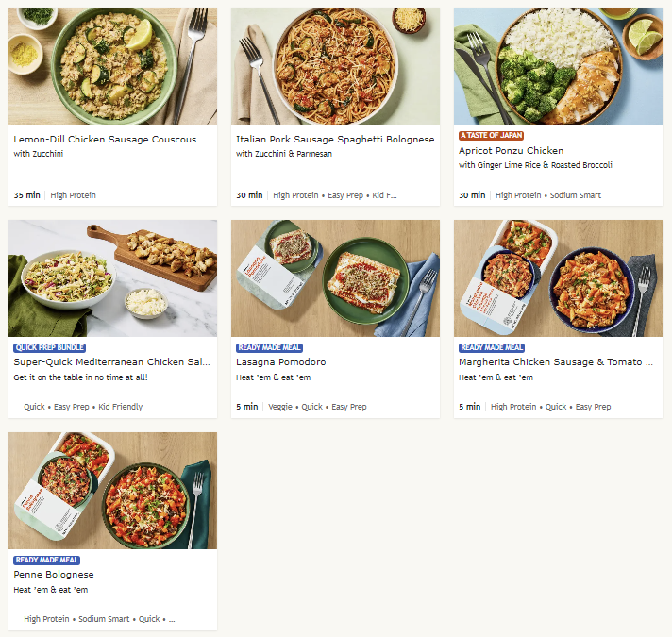Click Ready Made Meal badge on Penne Bolognese
Image resolution: width=672 pixels, height=637 pixels.
[46, 561]
